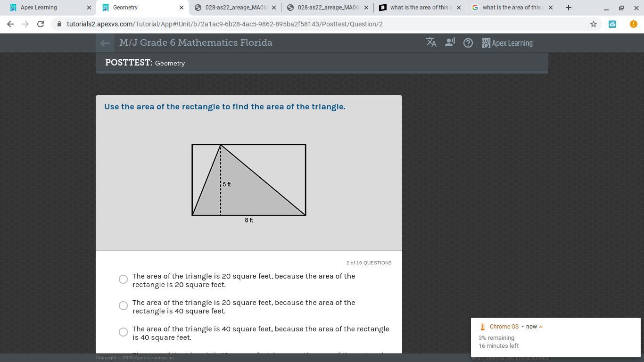644x362 pixels.
Task: Open a new browser tab
Action: pos(568,8)
